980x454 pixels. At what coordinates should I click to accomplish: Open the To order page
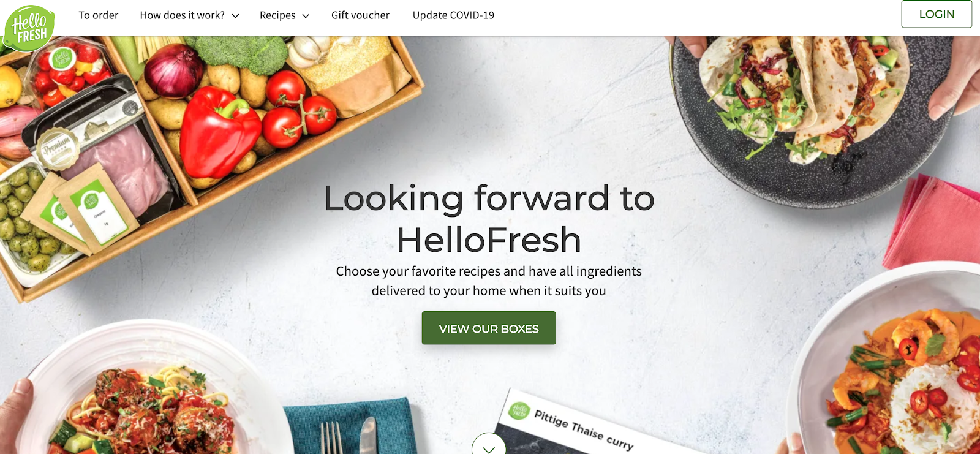coord(99,15)
